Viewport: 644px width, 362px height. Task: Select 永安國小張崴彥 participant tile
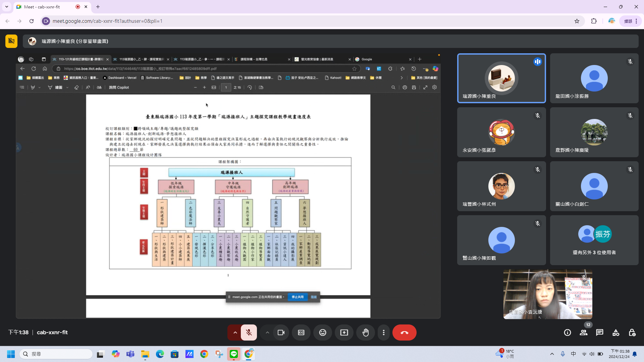click(x=501, y=132)
